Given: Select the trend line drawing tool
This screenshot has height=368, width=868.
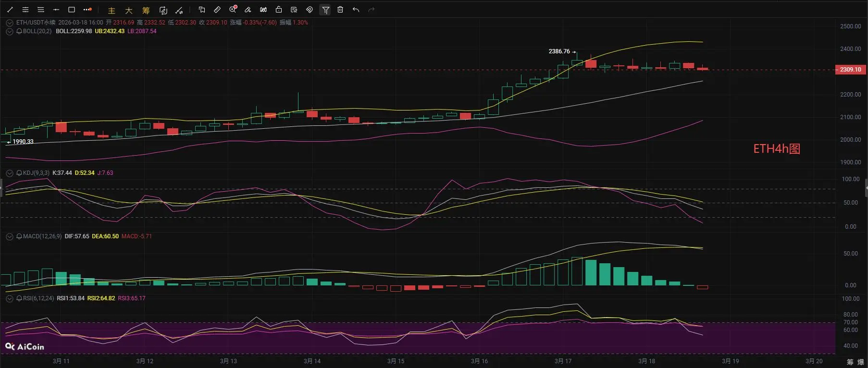Looking at the screenshot, I should tap(10, 10).
